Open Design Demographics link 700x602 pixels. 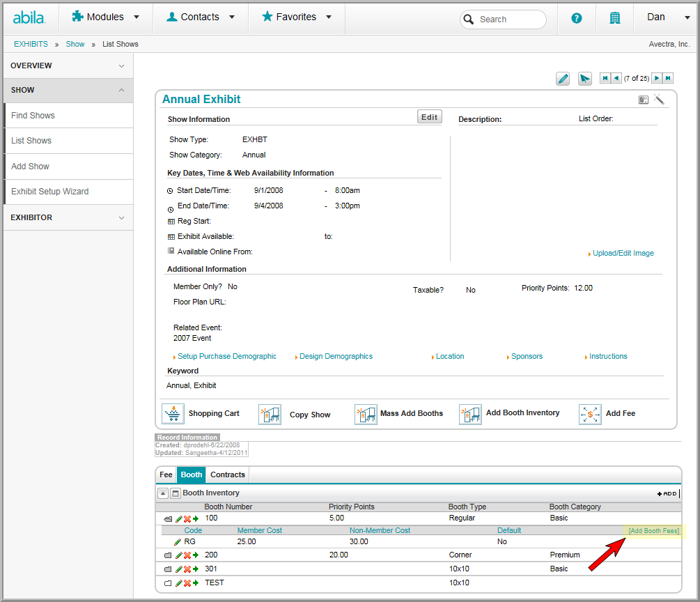[x=336, y=356]
